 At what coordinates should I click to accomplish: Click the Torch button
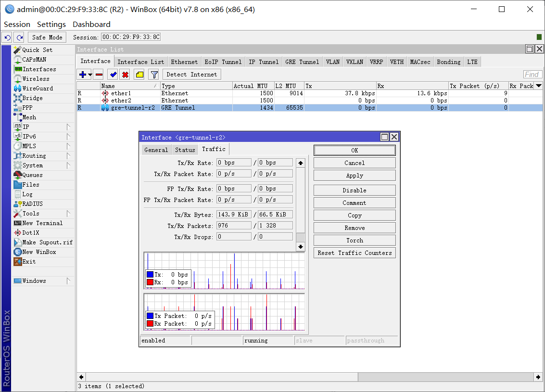point(355,240)
